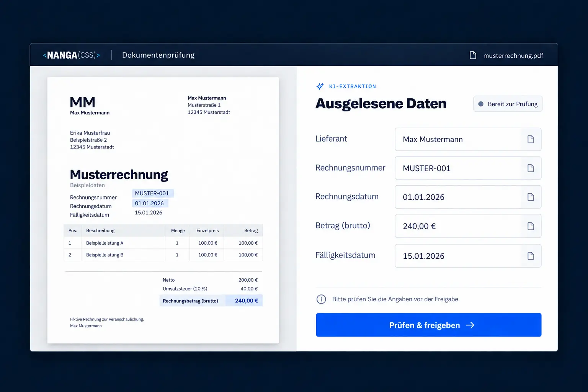Click the Menge column header
Screen dimensions: 588x392
pyautogui.click(x=178, y=230)
